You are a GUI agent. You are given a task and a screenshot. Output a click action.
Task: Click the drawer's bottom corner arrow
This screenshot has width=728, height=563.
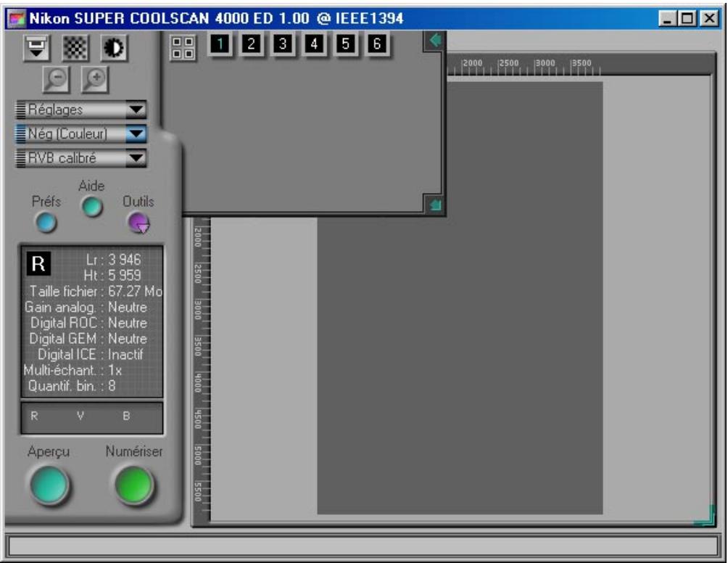(x=434, y=205)
